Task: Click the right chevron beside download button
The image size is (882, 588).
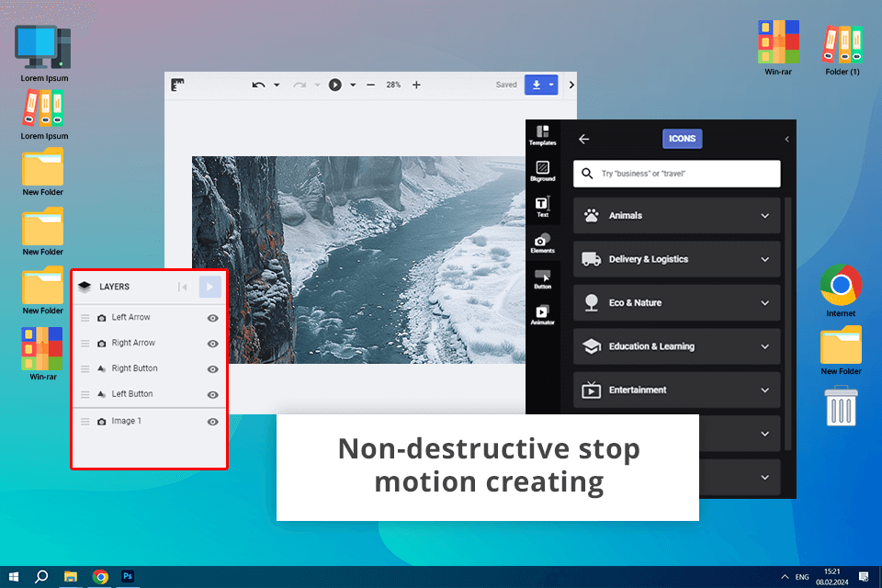Action: click(571, 85)
